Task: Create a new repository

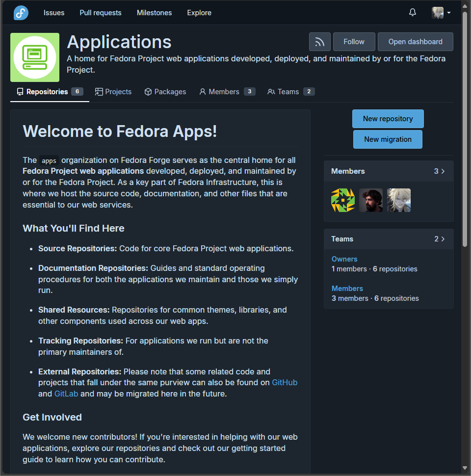Action: pyautogui.click(x=388, y=119)
